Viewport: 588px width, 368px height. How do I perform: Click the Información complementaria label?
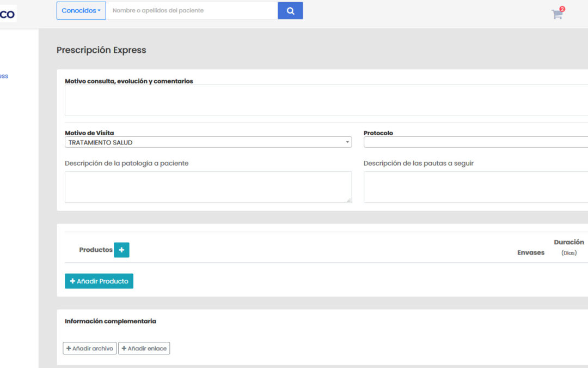tap(110, 322)
